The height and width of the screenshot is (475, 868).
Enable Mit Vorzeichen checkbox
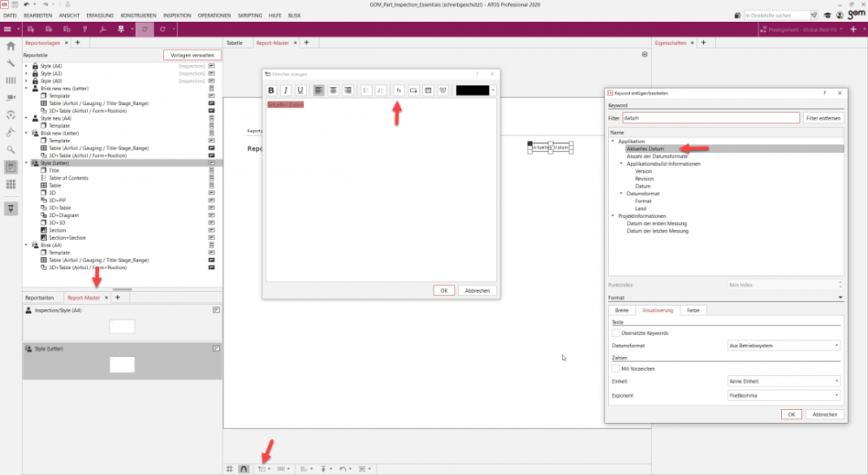[615, 368]
